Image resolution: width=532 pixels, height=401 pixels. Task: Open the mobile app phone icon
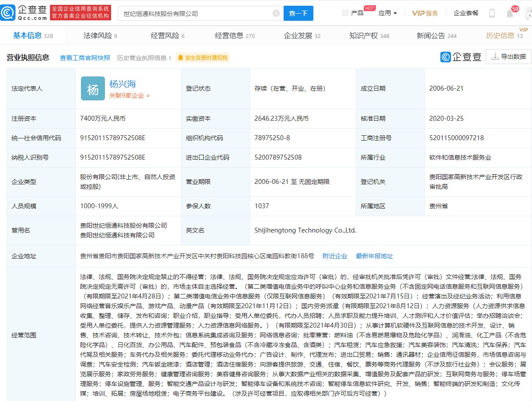pyautogui.click(x=492, y=13)
